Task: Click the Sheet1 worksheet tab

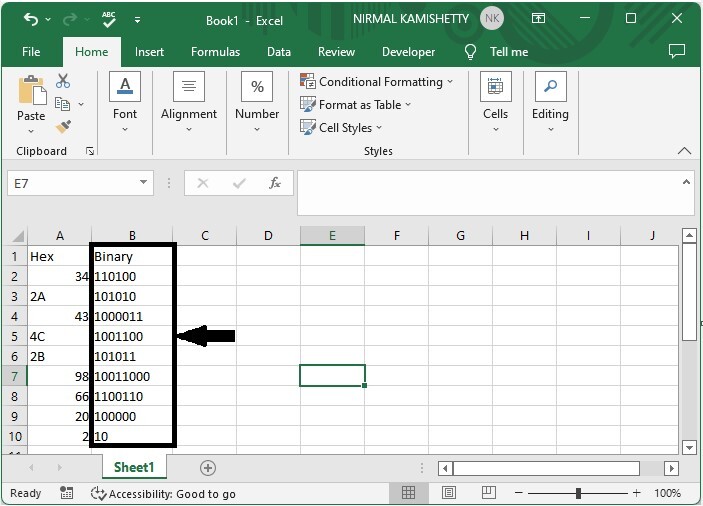Action: pyautogui.click(x=134, y=468)
